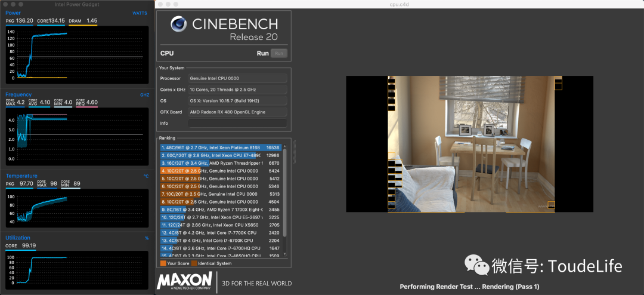
Task: Click the power graph in Power Gadget
Action: (x=77, y=55)
